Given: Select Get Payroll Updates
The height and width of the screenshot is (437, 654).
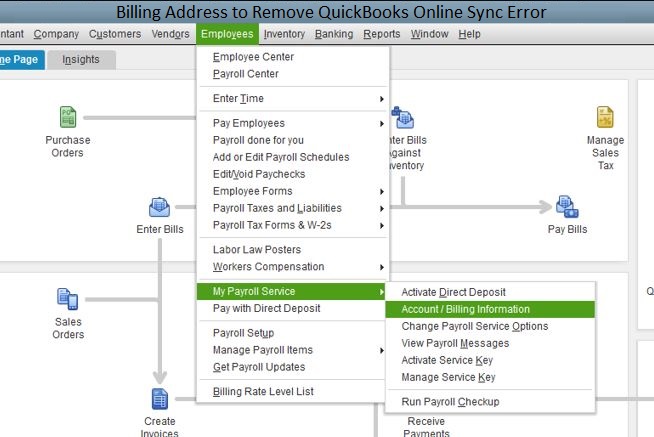Looking at the screenshot, I should tap(291, 367).
